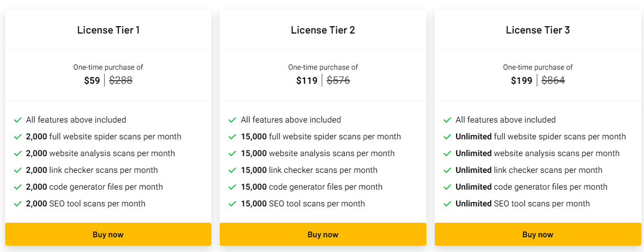Buy License Tier 2 with Buy now
644x252 pixels.
point(323,234)
